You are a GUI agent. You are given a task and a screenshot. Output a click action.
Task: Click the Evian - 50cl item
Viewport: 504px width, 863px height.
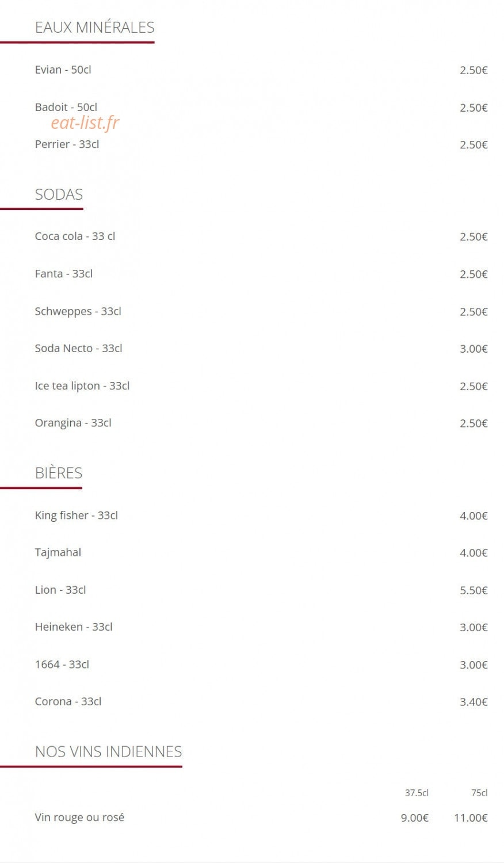tap(63, 70)
